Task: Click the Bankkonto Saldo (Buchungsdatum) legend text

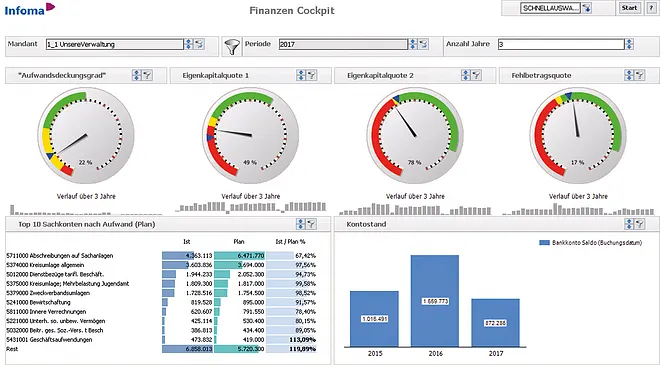Action: pyautogui.click(x=597, y=243)
